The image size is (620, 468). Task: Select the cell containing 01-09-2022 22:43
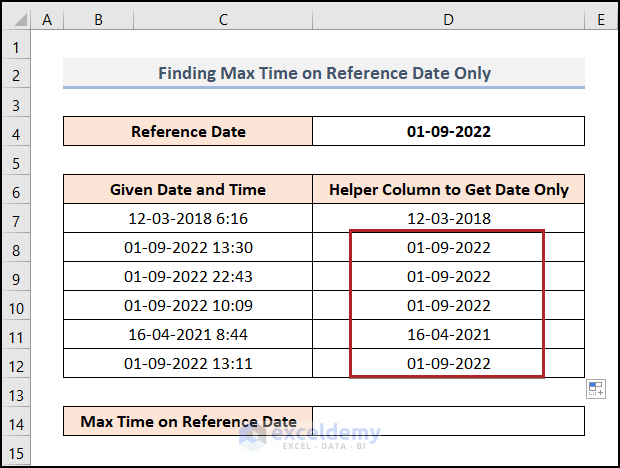pos(188,276)
